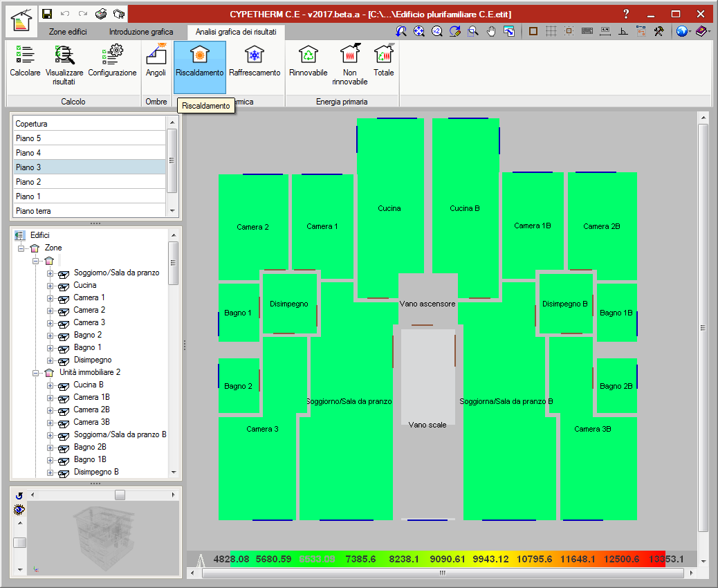Viewport: 718px width, 588px height.
Task: Click the printer icon in title bar
Action: tap(101, 14)
